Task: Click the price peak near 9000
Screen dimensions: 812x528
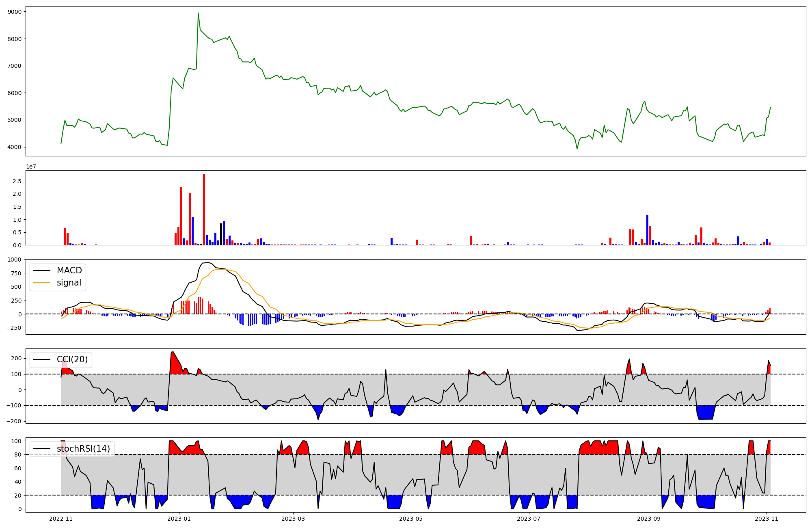Action: coord(198,13)
